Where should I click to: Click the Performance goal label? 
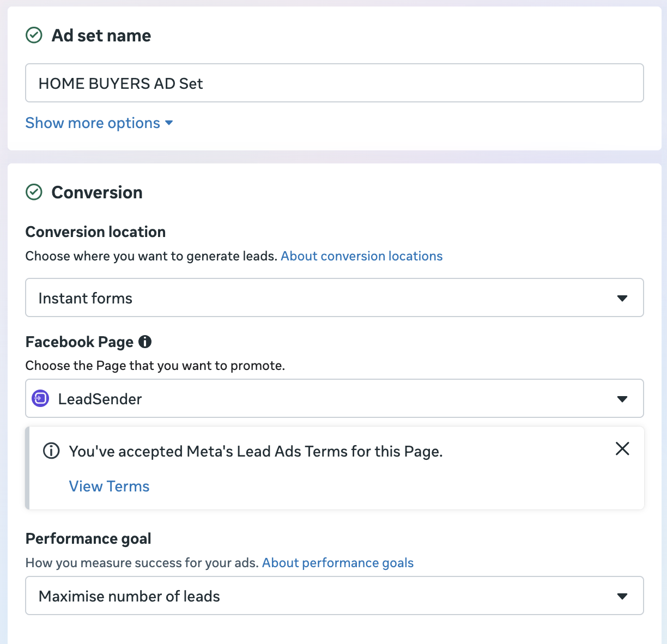tap(88, 539)
